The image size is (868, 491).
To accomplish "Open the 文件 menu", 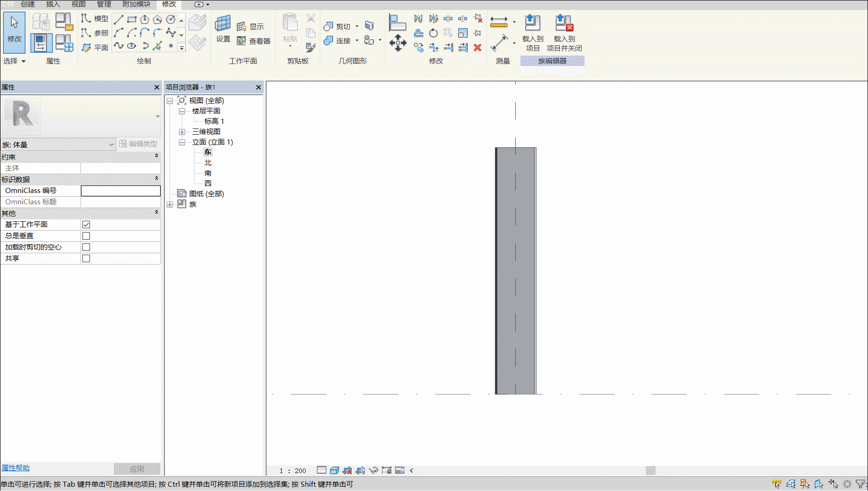I will (8, 4).
